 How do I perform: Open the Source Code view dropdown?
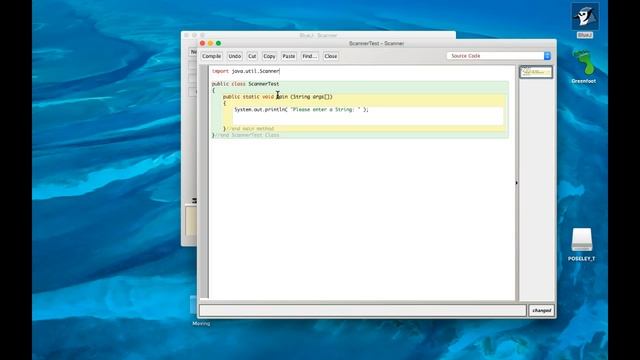(499, 56)
